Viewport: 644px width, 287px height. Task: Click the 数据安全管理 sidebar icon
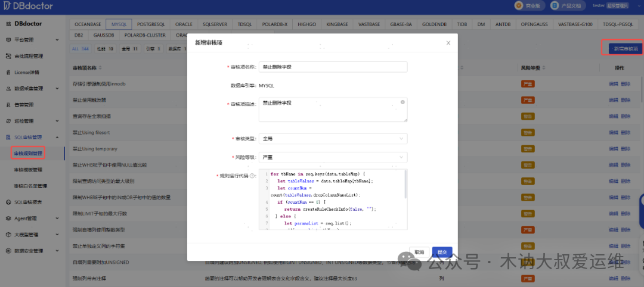tap(8, 251)
